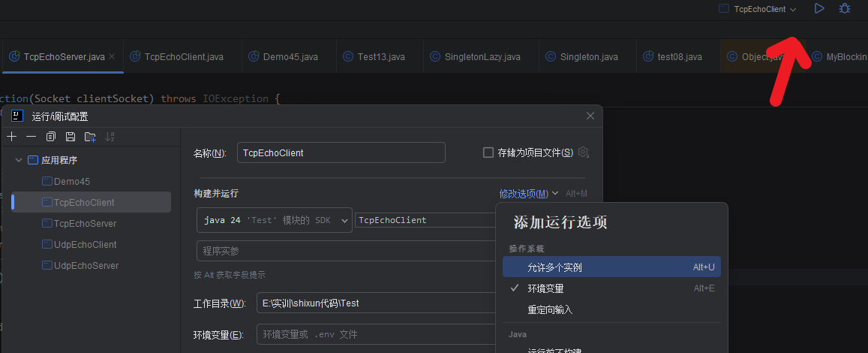This screenshot has height=353, width=868.
Task: Open the TcpEchoClient run configuration dropdown
Action: [x=757, y=9]
